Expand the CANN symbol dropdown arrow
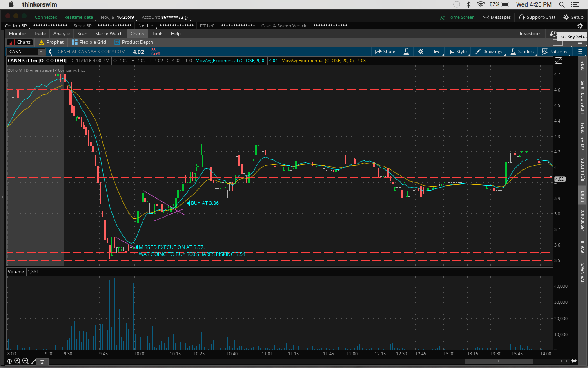 click(41, 52)
